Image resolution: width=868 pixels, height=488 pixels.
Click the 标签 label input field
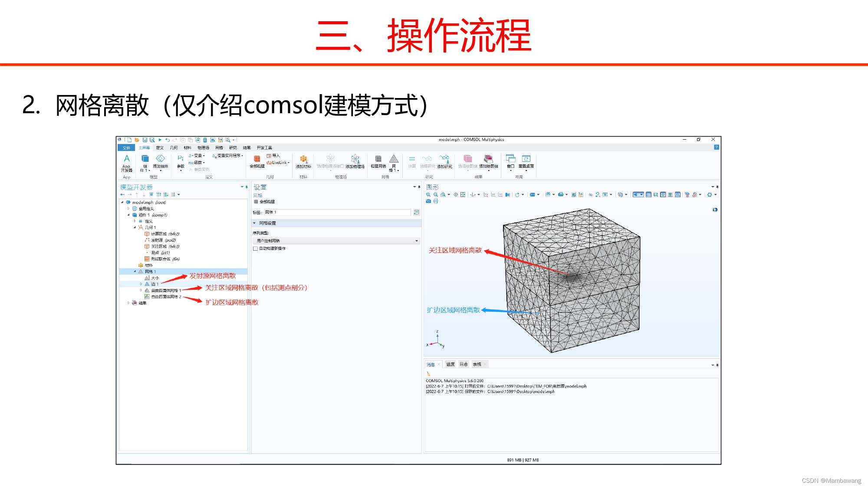tap(337, 212)
